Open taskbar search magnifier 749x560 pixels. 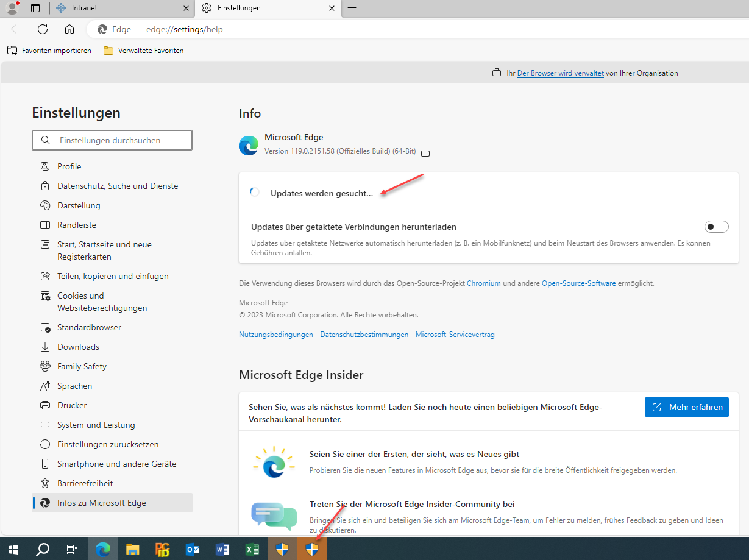[43, 549]
